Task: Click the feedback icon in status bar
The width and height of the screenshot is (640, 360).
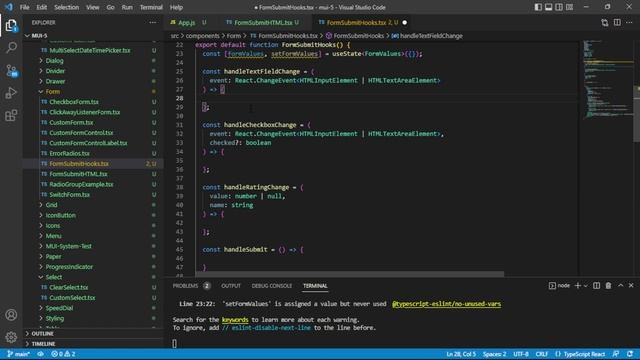Action: (616, 354)
